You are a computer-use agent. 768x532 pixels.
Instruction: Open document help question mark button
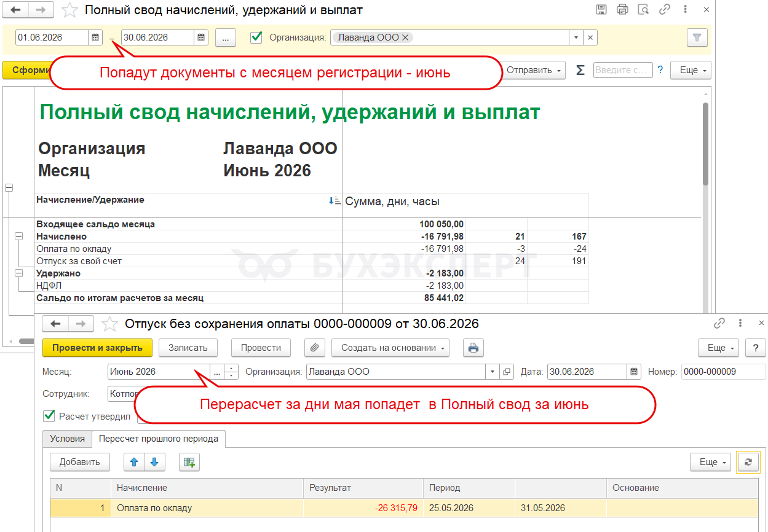point(756,347)
